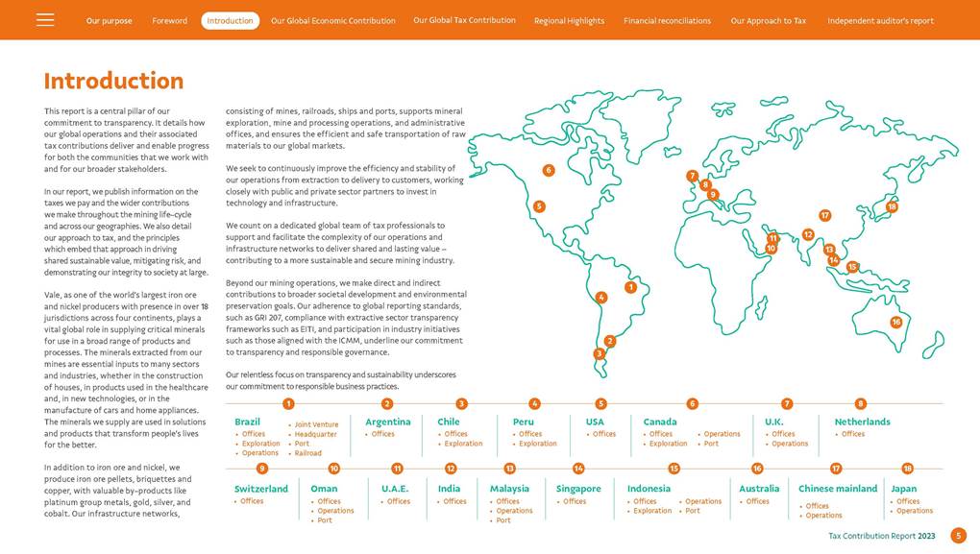Select the highlighted Introduction tab
980x554 pixels.
[230, 20]
